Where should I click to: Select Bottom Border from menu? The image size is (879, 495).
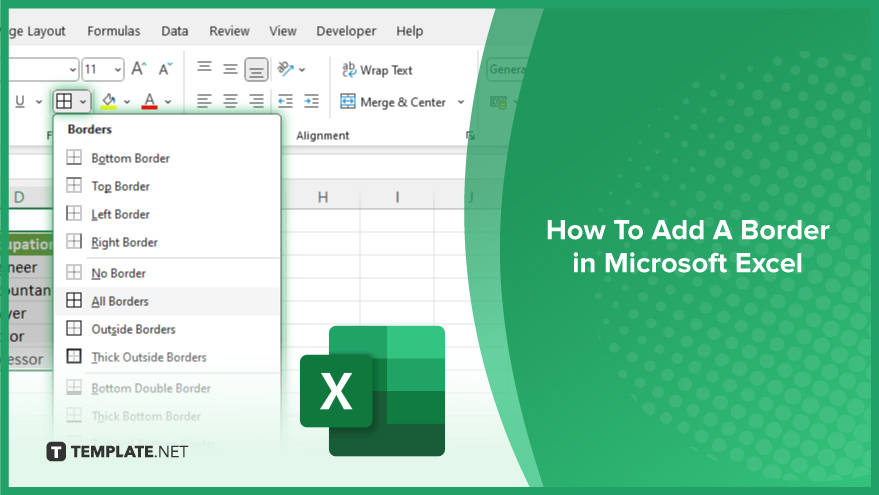[x=167, y=158]
